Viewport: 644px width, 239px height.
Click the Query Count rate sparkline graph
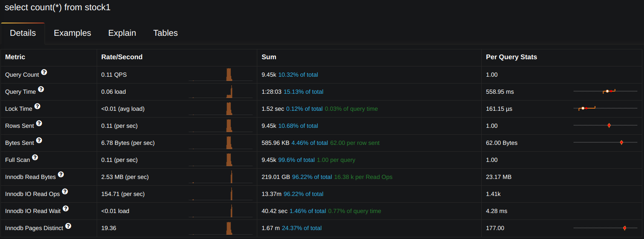point(221,75)
